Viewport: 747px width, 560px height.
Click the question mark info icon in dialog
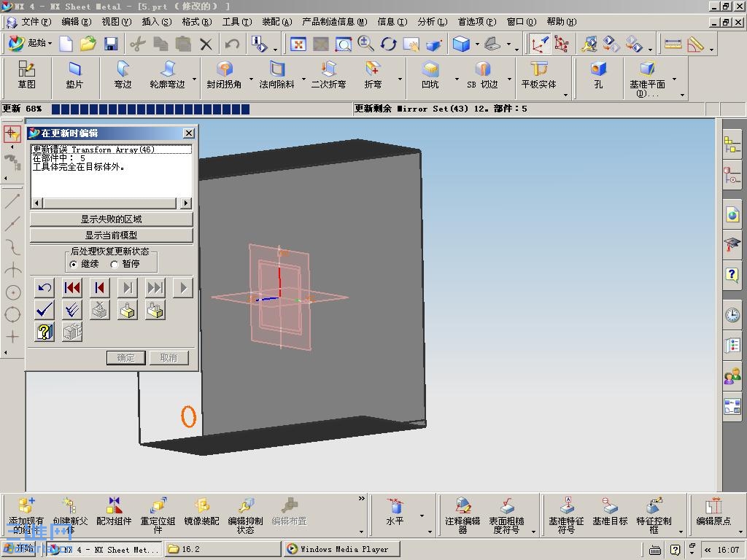tap(44, 332)
